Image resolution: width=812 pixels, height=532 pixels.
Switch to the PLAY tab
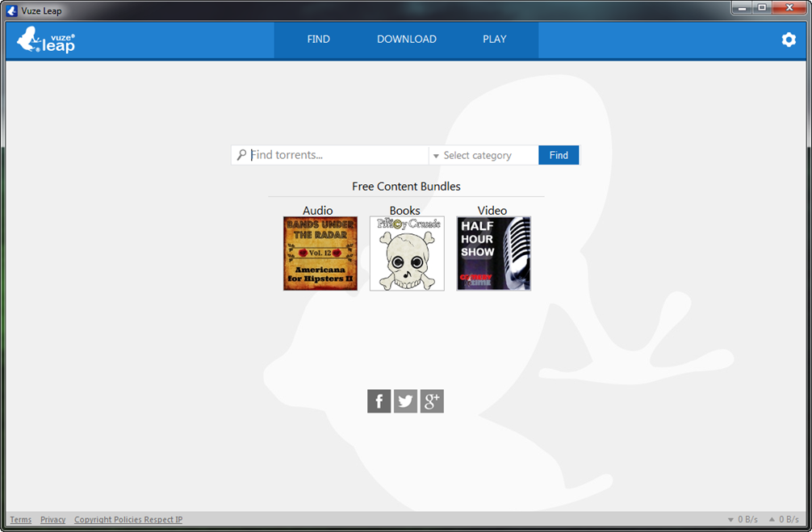[x=495, y=40]
